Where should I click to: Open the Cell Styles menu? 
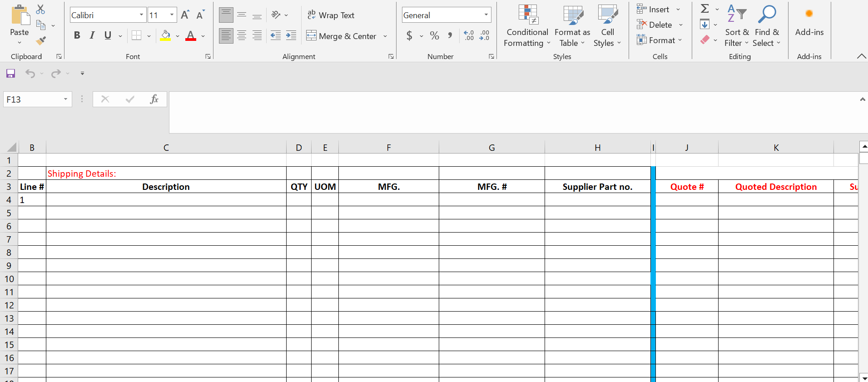click(607, 26)
